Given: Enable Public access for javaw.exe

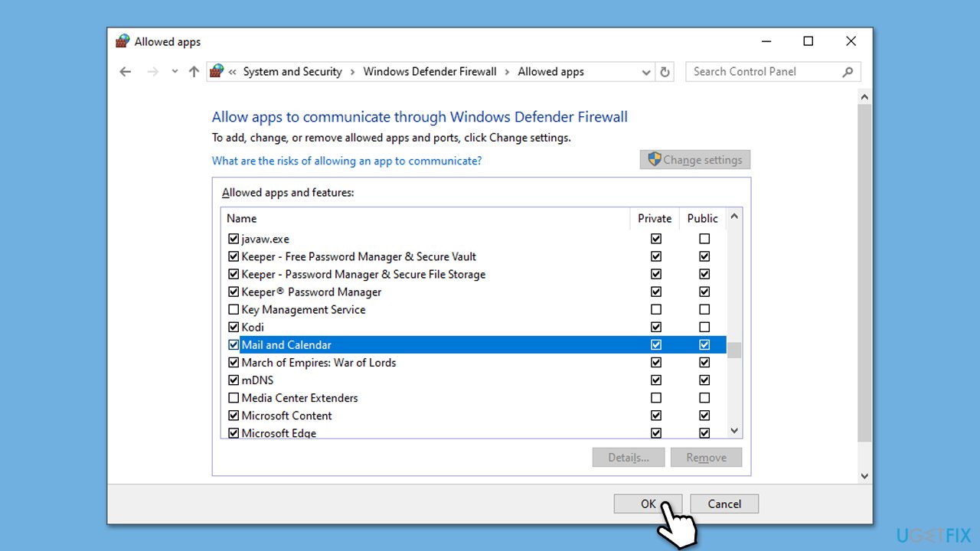Looking at the screenshot, I should click(x=704, y=239).
